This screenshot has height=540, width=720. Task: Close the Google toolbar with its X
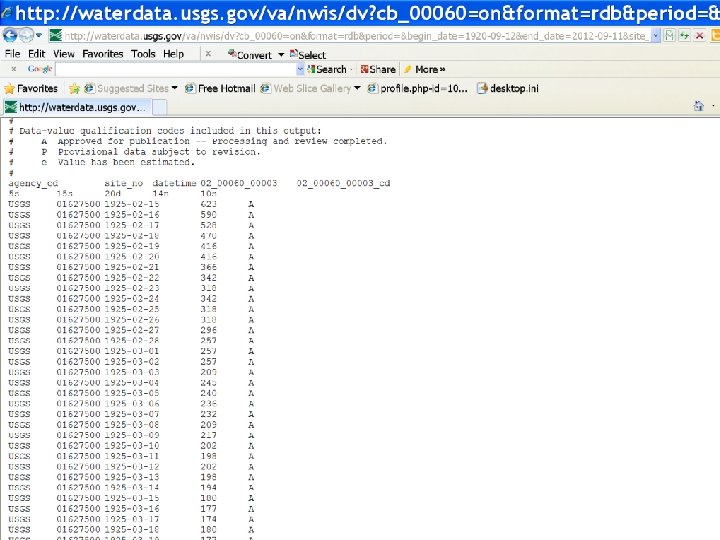(14, 69)
